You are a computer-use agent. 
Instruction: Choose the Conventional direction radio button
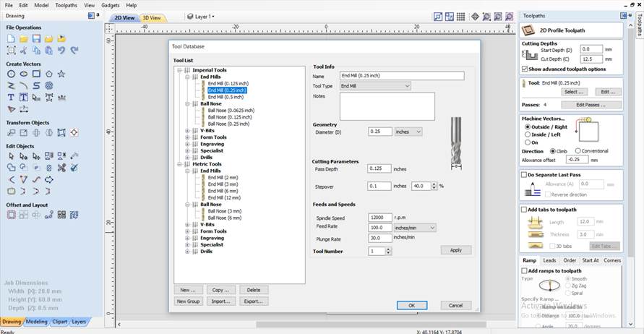[x=578, y=151]
